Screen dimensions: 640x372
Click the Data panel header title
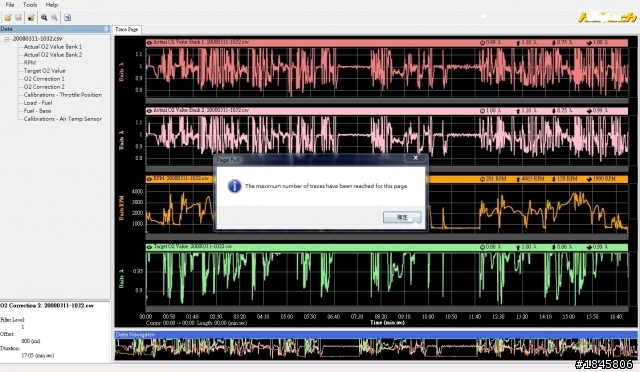tap(7, 29)
